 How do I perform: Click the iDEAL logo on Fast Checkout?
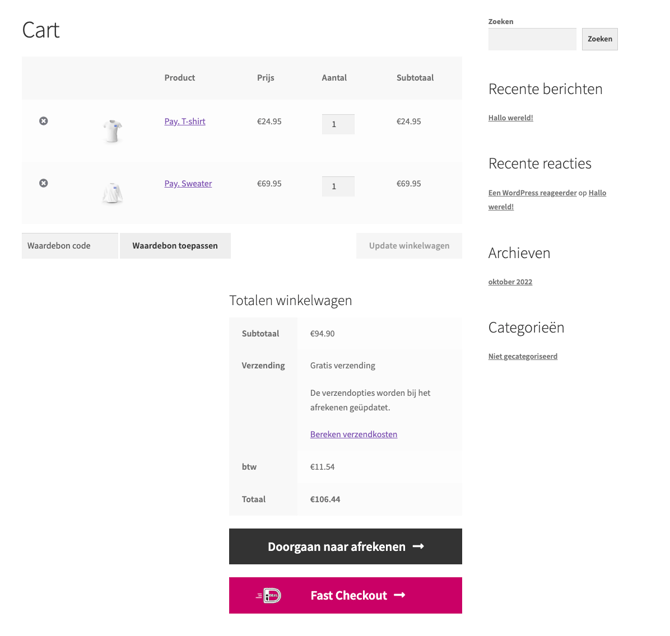(x=269, y=595)
